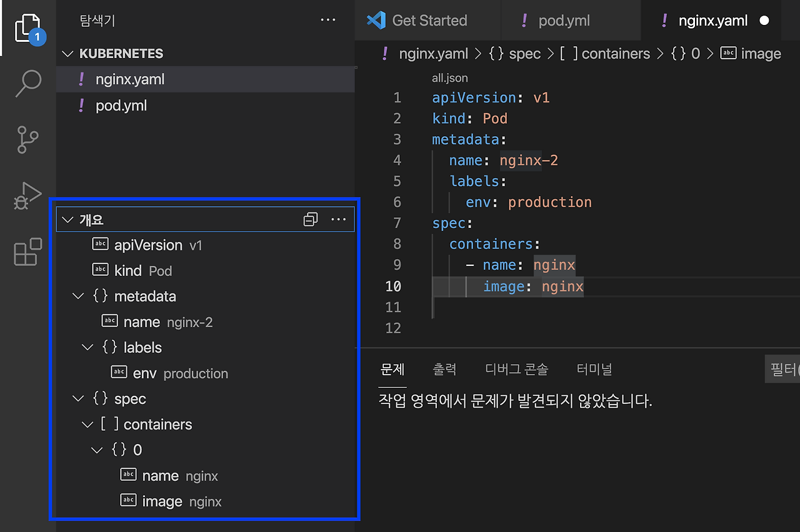Open the 터미널 panel tab
Viewport: 800px width, 532px height.
594,369
